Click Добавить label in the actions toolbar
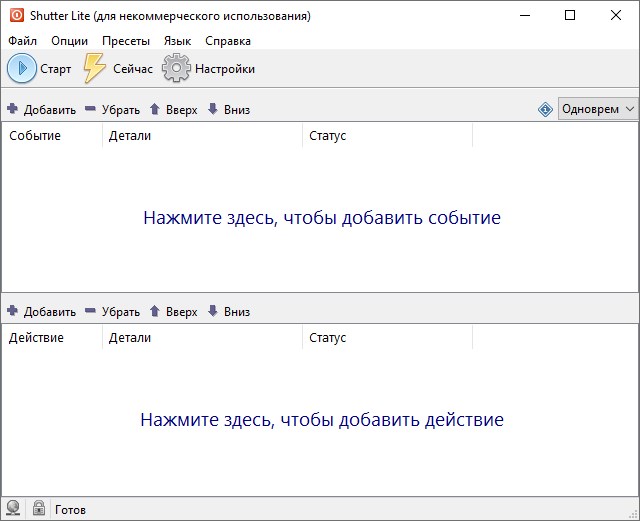The width and height of the screenshot is (640, 521). (50, 312)
